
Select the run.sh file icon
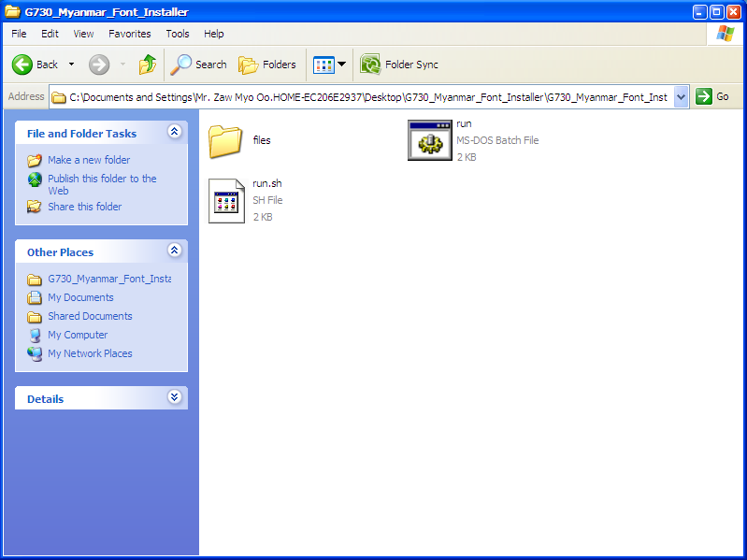[227, 200]
